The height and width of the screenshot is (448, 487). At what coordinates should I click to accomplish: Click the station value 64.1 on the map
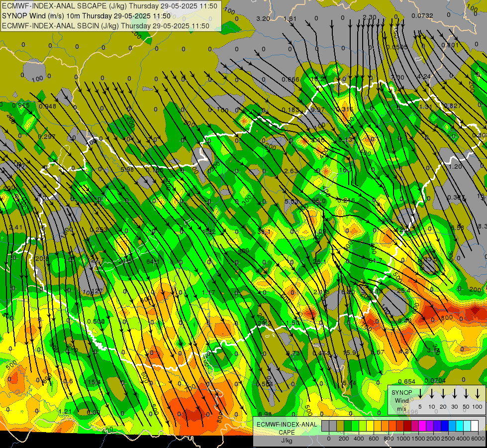pos(153,262)
